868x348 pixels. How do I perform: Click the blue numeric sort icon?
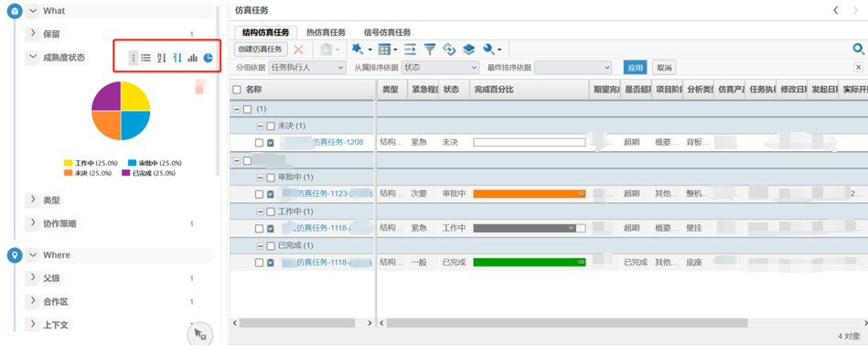(x=177, y=58)
